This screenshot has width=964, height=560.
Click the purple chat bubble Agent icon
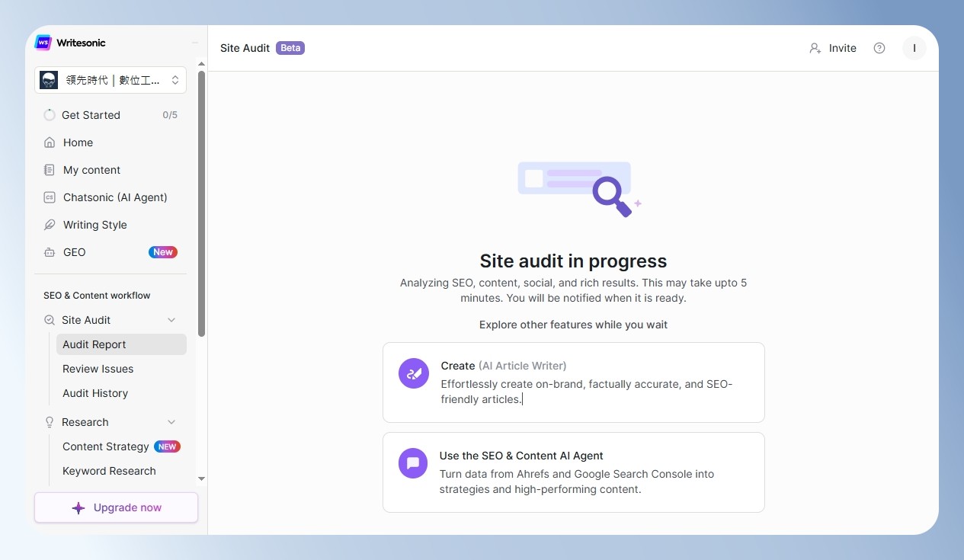point(413,463)
